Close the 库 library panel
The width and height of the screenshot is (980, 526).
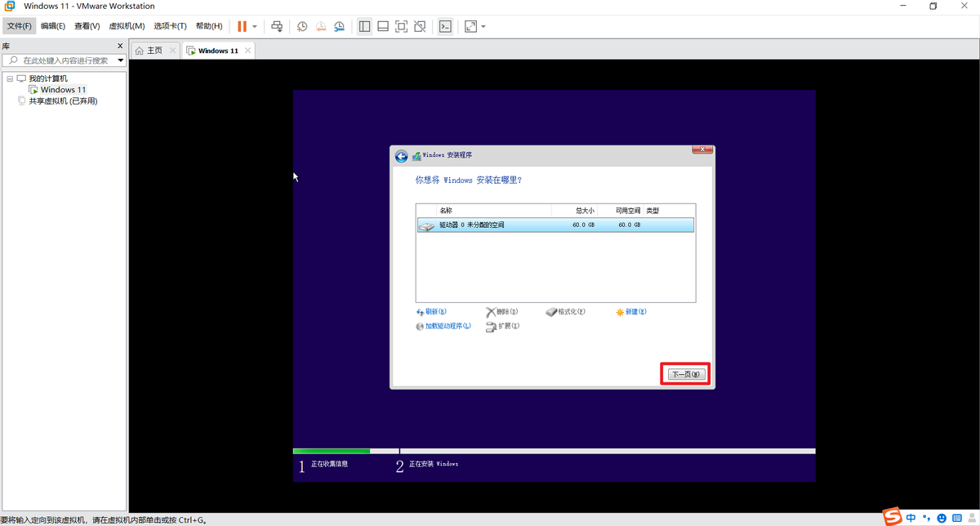coord(120,47)
